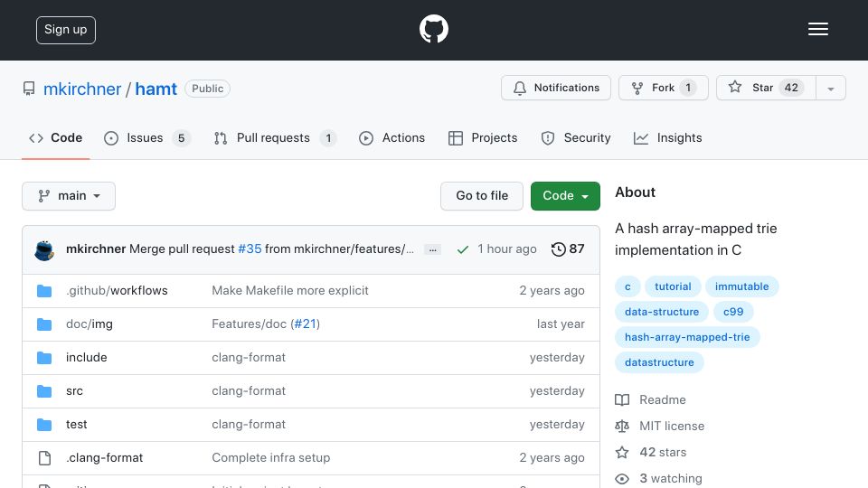868x488 pixels.
Task: Open the GitHub homepage via Octocat logo
Action: pos(433,29)
